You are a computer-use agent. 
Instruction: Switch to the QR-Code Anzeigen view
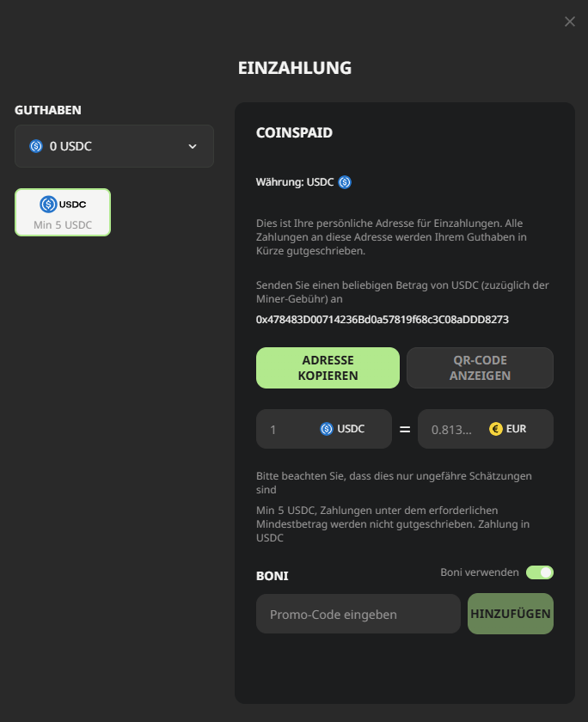coord(480,367)
